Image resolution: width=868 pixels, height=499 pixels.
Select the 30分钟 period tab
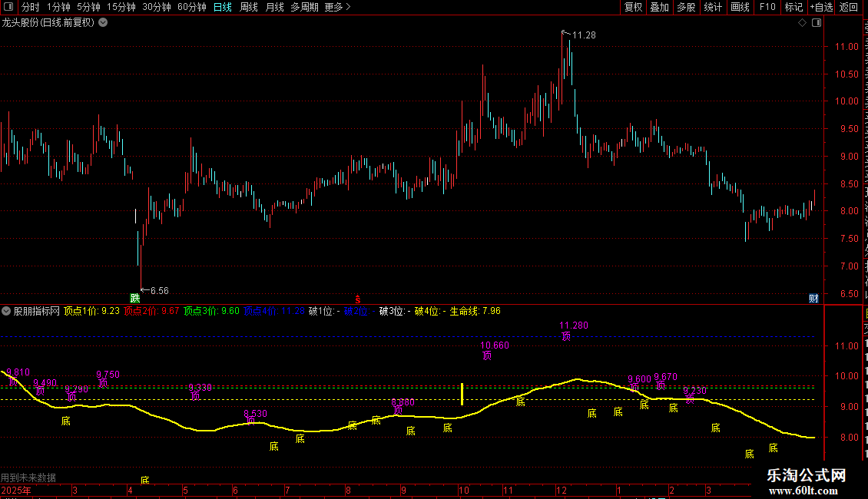tap(157, 7)
